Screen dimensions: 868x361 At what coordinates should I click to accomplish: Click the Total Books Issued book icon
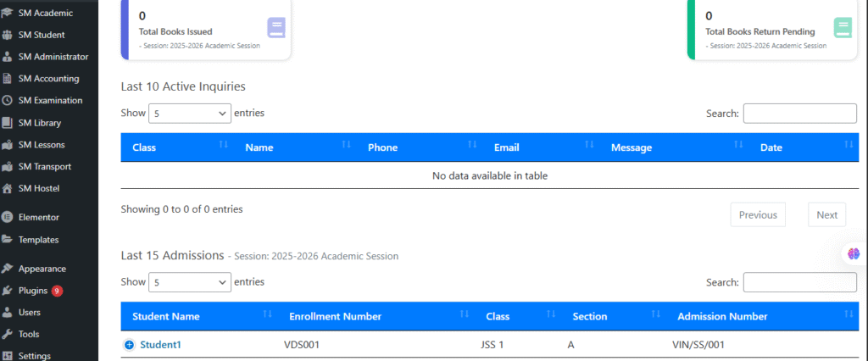coord(276,28)
